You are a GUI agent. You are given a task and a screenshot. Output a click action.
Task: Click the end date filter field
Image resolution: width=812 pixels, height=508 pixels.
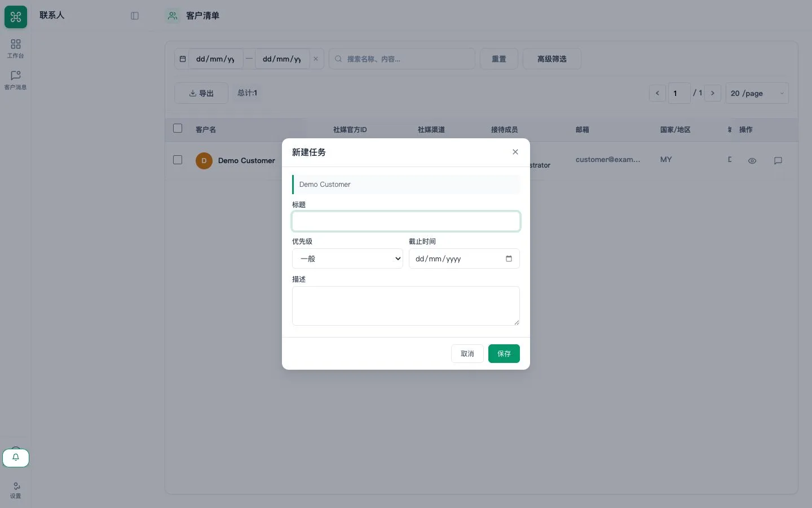coord(283,59)
